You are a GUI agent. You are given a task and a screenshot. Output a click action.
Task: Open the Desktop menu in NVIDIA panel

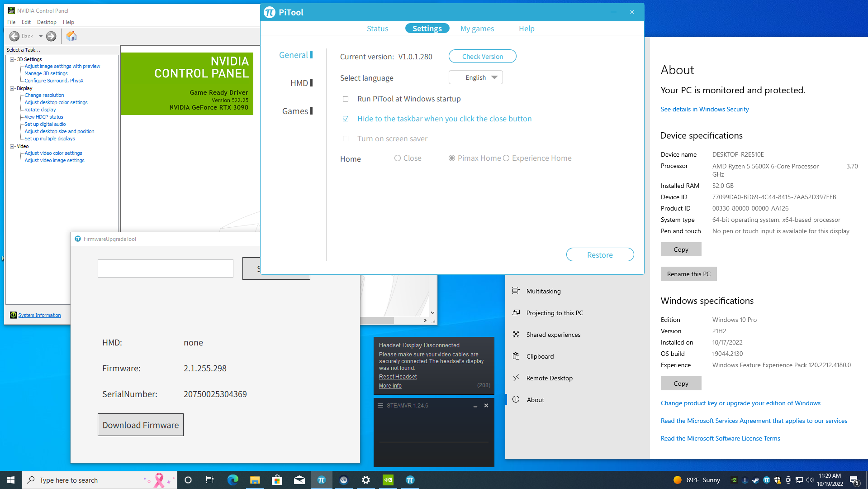(47, 22)
